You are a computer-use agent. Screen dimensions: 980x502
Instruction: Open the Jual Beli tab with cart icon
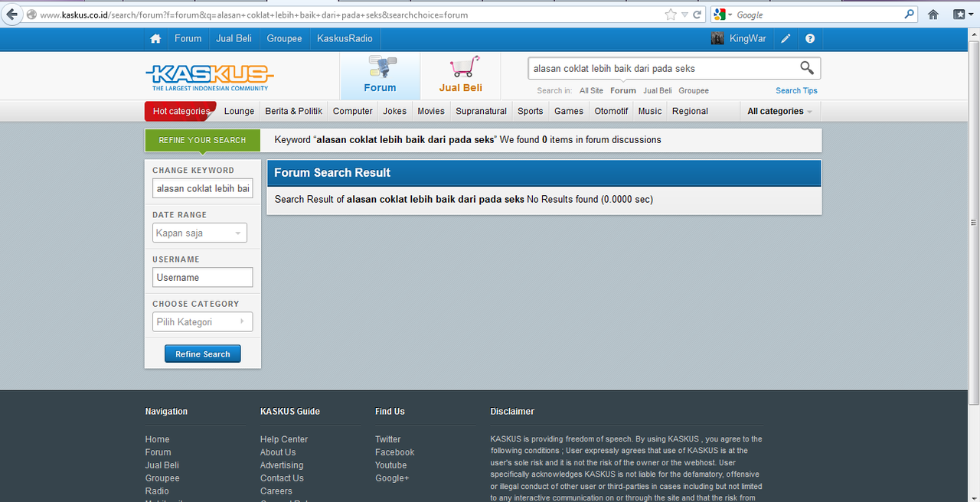pos(461,75)
